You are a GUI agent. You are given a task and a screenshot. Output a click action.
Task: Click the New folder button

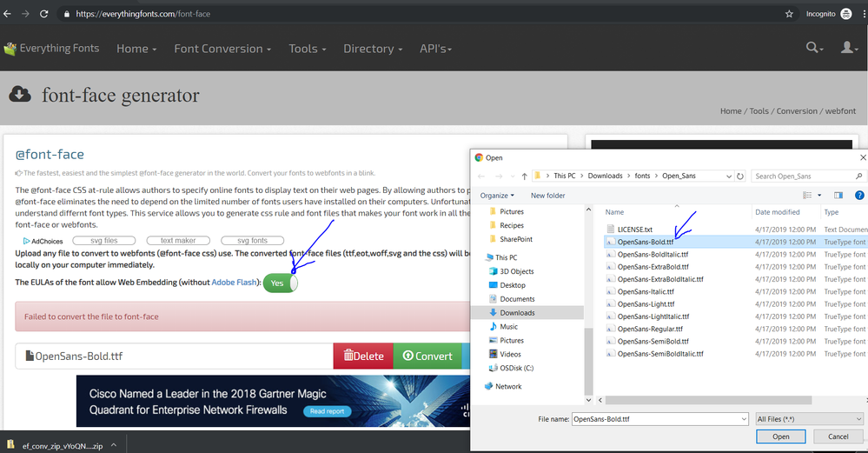(548, 196)
